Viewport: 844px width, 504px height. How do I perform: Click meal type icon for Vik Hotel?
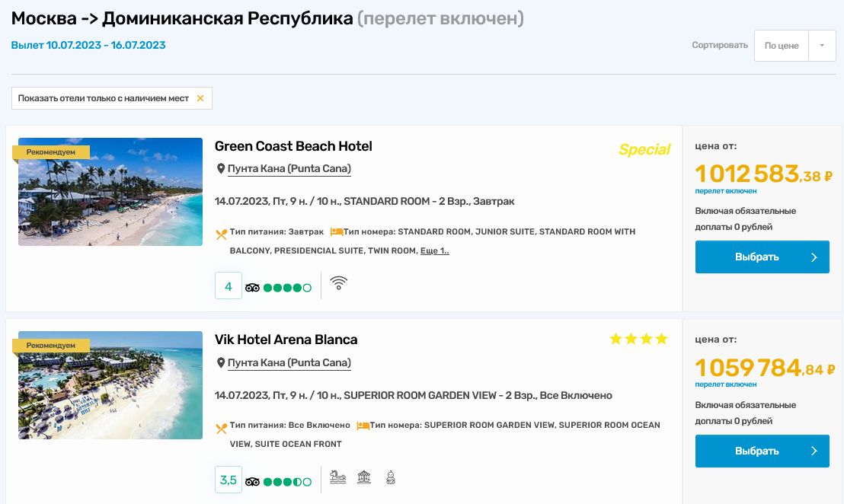221,428
